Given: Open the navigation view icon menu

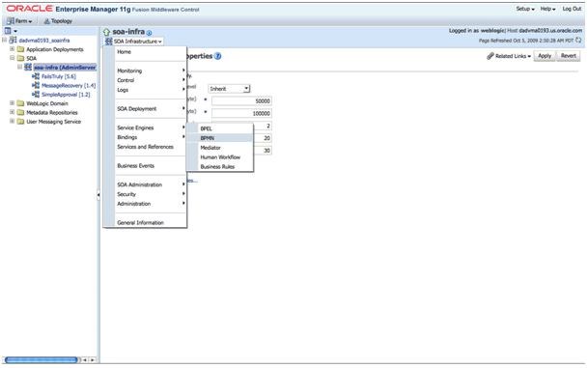Looking at the screenshot, I should pos(11,31).
